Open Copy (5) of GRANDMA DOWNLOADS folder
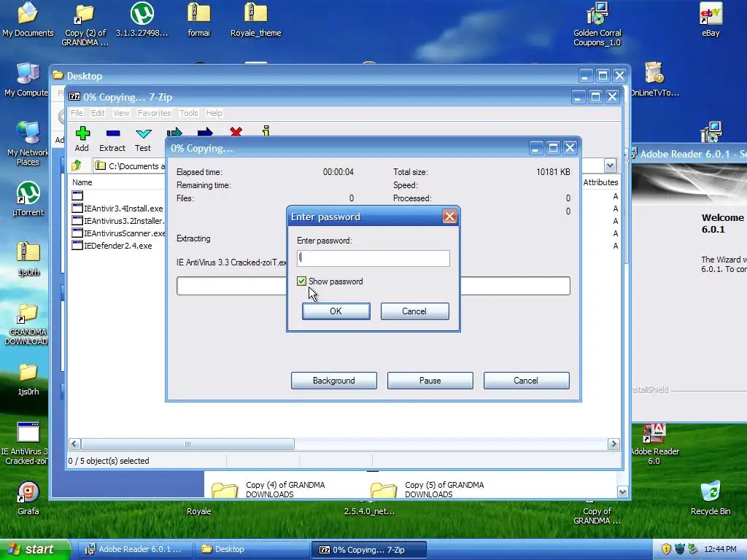747x560 pixels. tap(429, 489)
